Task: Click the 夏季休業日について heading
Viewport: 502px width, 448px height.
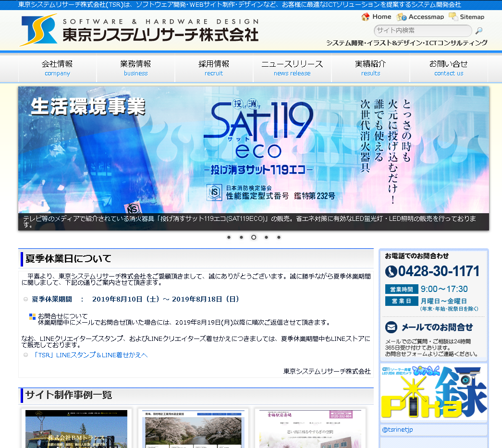Action: pyautogui.click(x=68, y=258)
